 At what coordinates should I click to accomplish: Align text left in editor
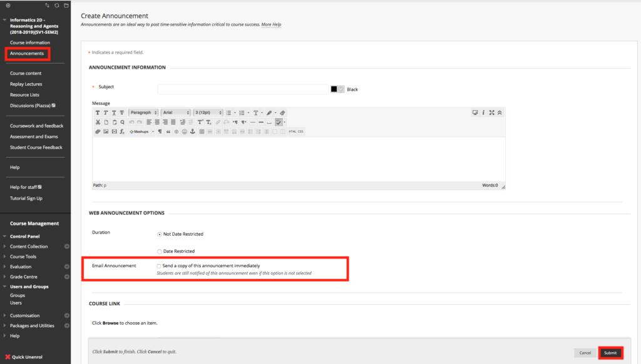(149, 122)
